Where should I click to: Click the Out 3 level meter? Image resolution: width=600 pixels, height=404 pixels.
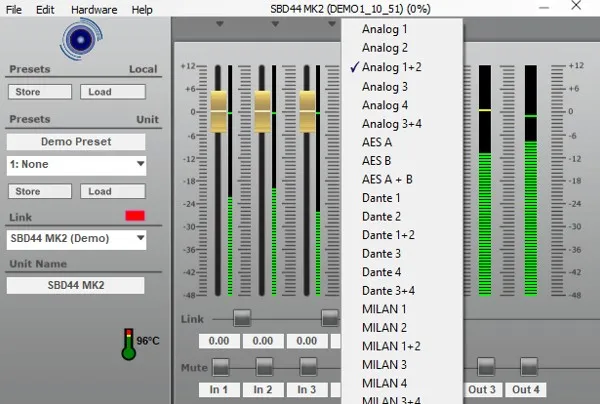click(x=485, y=180)
